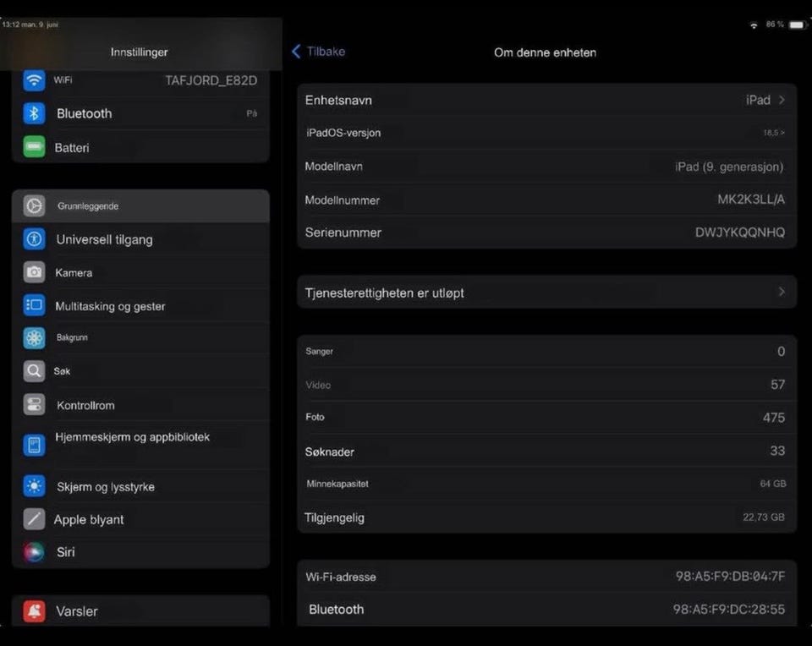Open Universell tilgang settings
This screenshot has height=646, width=812.
pos(141,239)
